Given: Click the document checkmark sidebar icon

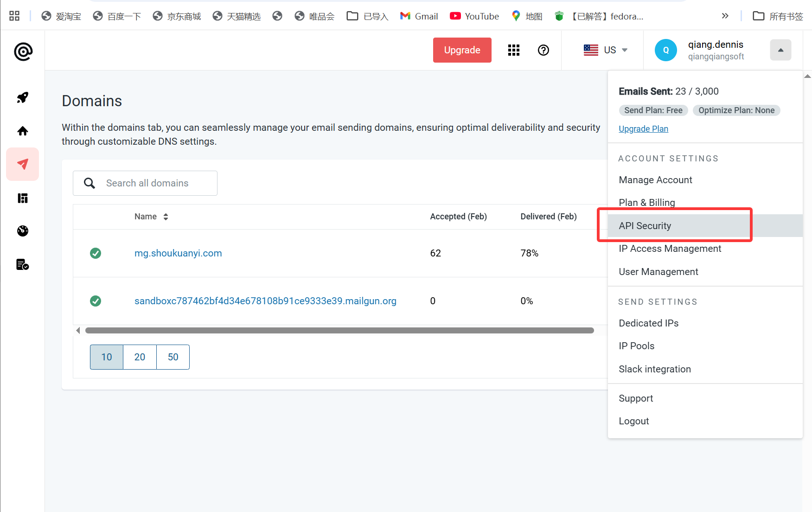Looking at the screenshot, I should pos(23,264).
